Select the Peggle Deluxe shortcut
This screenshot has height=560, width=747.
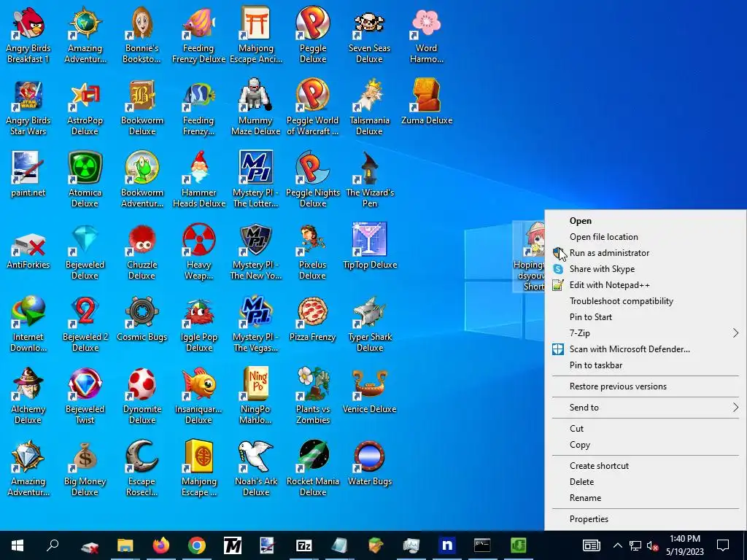tap(312, 23)
